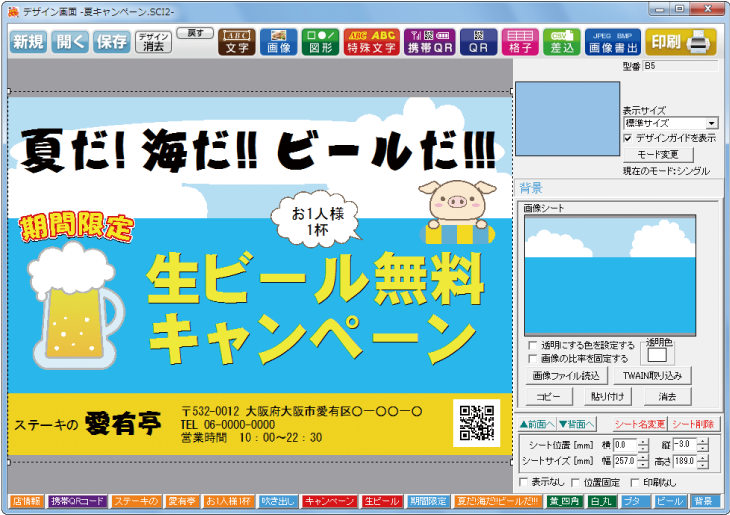This screenshot has width=730, height=515.
Task: Click the 差込 merge insert icon
Action: click(x=563, y=41)
